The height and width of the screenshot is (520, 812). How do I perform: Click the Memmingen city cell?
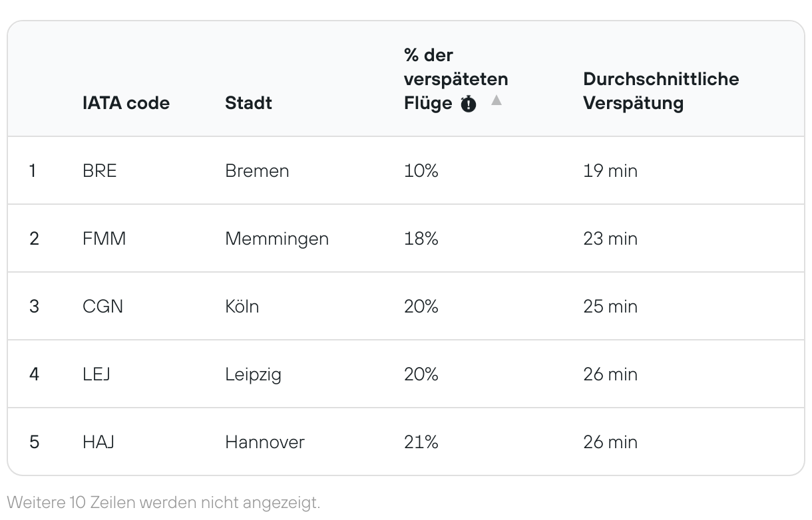click(277, 239)
